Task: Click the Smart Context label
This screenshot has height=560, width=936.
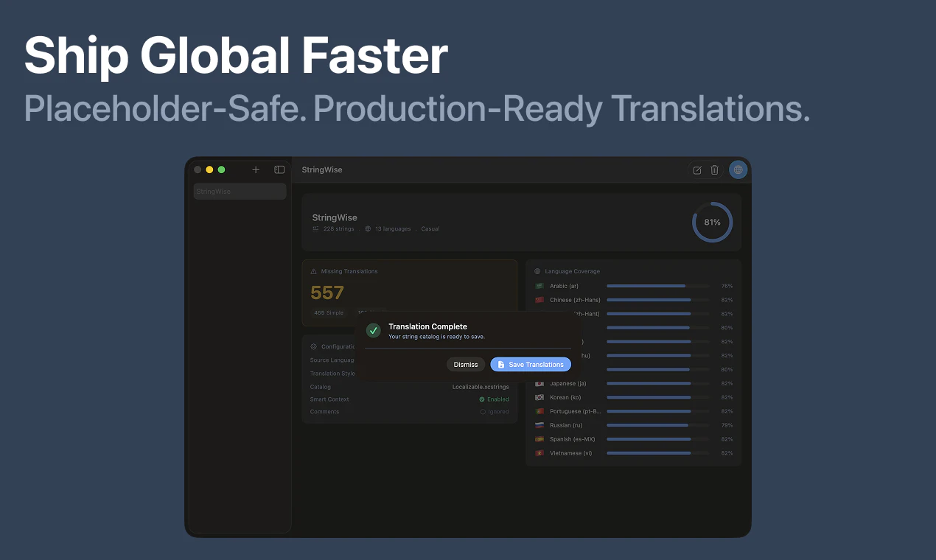Action: pyautogui.click(x=329, y=399)
